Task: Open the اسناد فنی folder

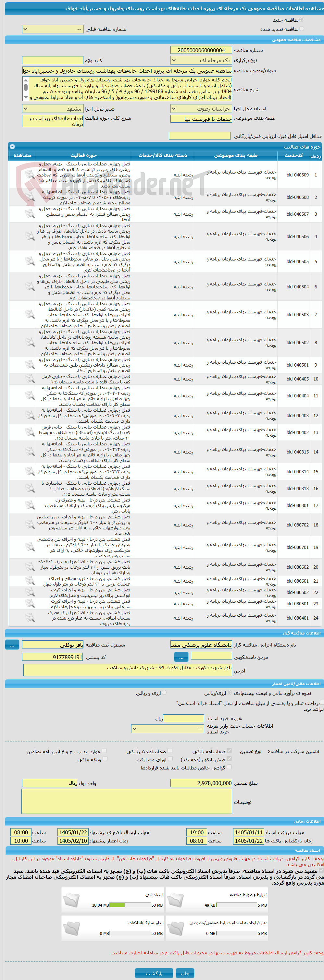Action: [71, 900]
